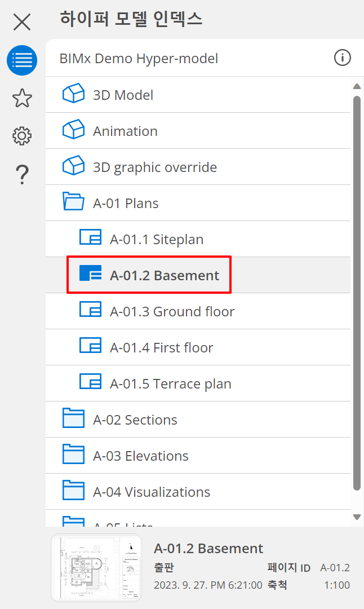Click the scrollbar up arrow
The height and width of the screenshot is (609, 364).
(356, 87)
